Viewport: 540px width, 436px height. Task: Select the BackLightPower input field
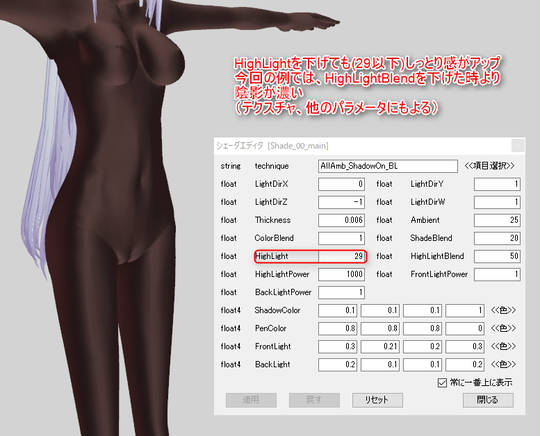tap(341, 292)
